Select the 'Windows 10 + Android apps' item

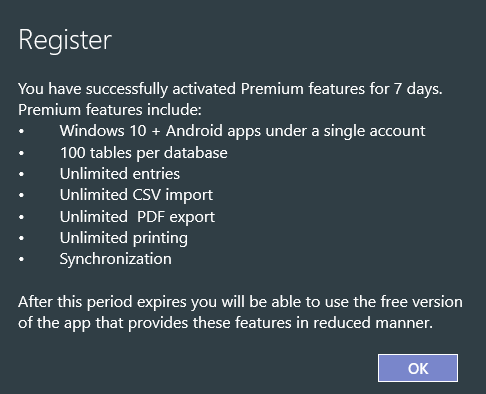pyautogui.click(x=242, y=131)
